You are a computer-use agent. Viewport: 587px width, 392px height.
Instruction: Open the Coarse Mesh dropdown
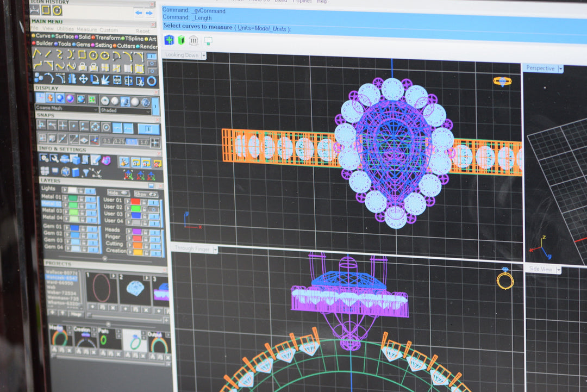tap(66, 109)
